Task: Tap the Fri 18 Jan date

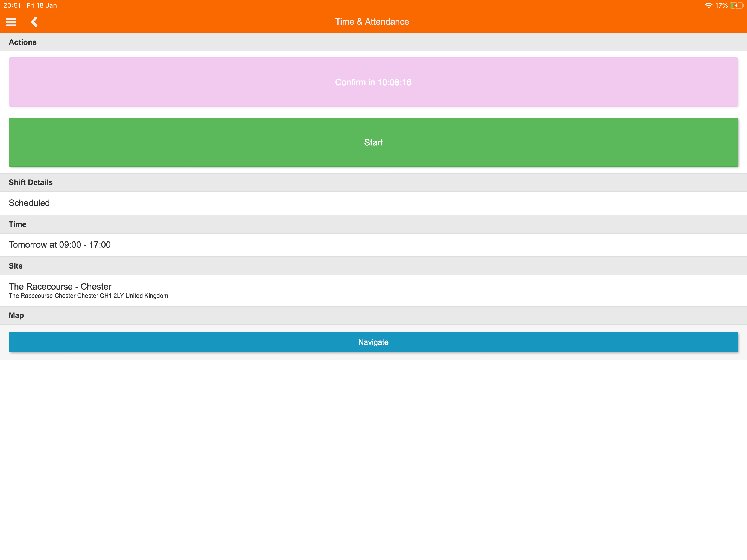Action: point(42,5)
